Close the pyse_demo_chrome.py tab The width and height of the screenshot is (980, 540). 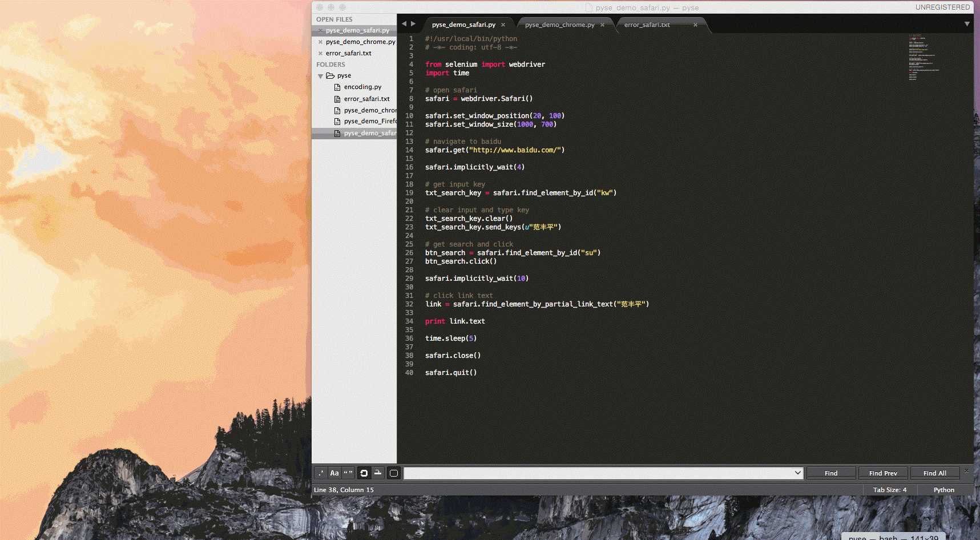(x=602, y=25)
